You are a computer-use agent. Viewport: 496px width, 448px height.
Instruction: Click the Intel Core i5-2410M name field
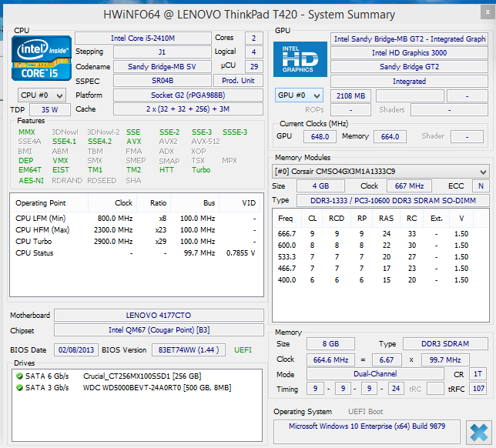coord(142,38)
